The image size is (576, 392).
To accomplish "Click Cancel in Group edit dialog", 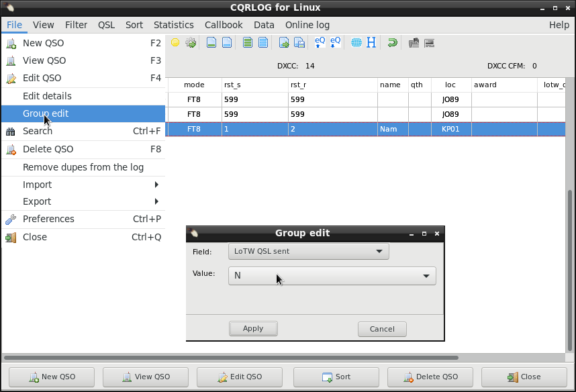I will [382, 329].
